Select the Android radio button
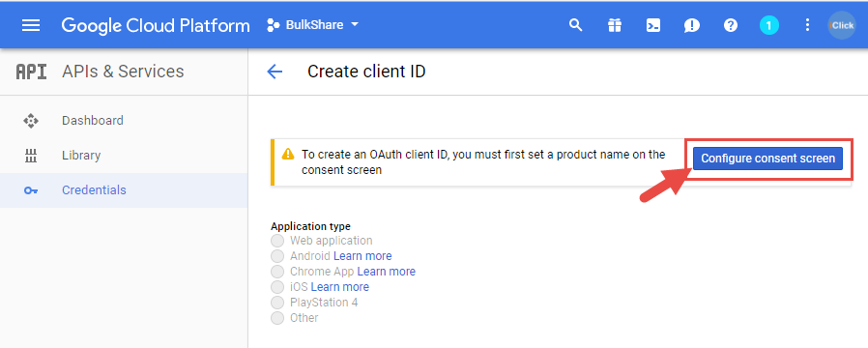This screenshot has height=348, width=868. 277,256
